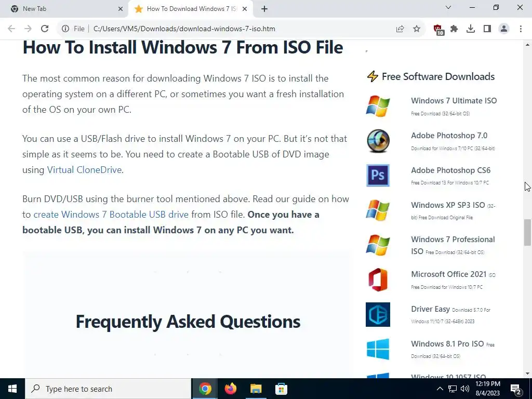Open Microsoft Office 2021 download link
This screenshot has width=532, height=399.
tap(448, 274)
